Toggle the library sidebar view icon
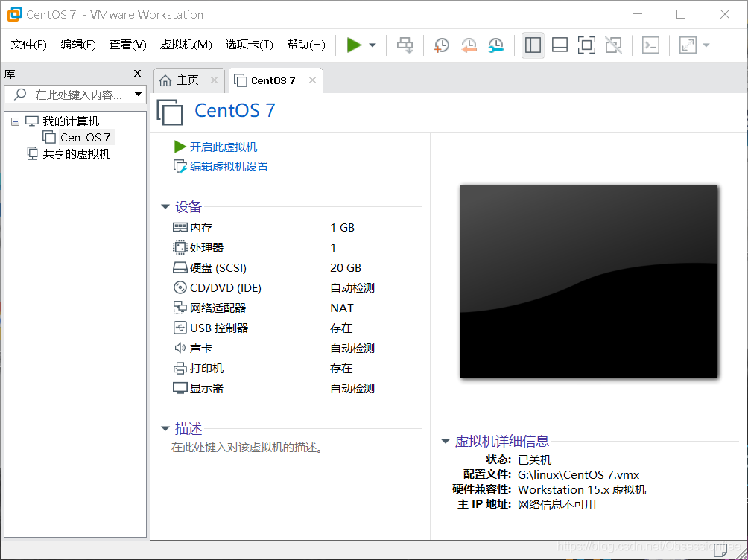 (533, 45)
